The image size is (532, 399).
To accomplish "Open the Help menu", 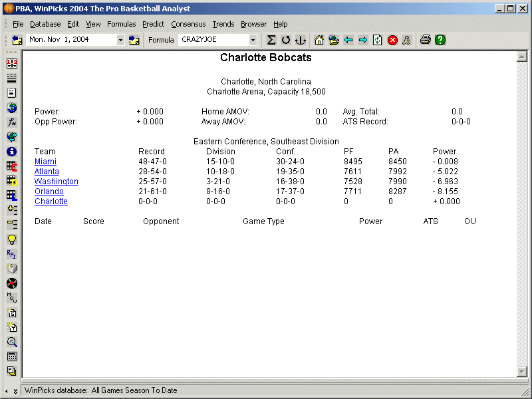I will coord(280,24).
